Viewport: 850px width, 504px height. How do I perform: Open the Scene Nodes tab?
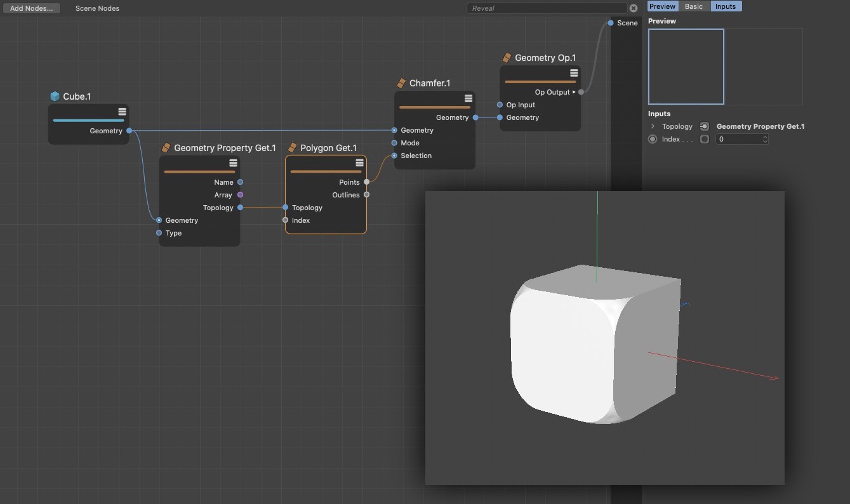tap(97, 8)
